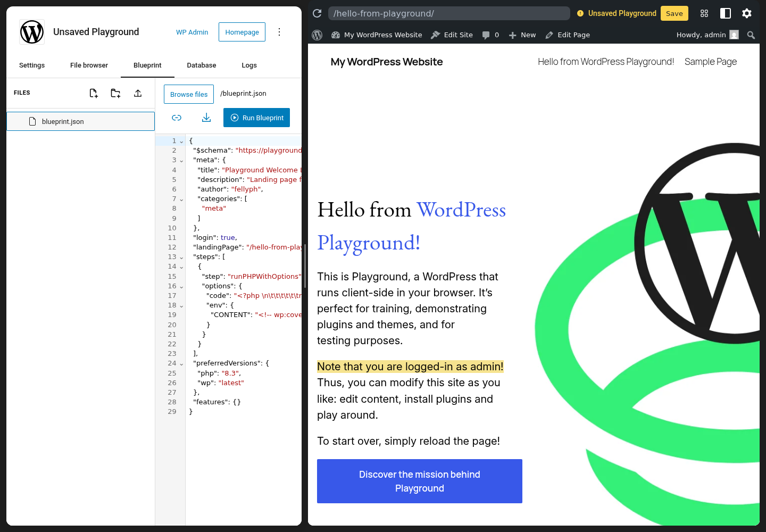This screenshot has width=766, height=532.
Task: Upload files using the upload icon
Action: click(x=138, y=93)
